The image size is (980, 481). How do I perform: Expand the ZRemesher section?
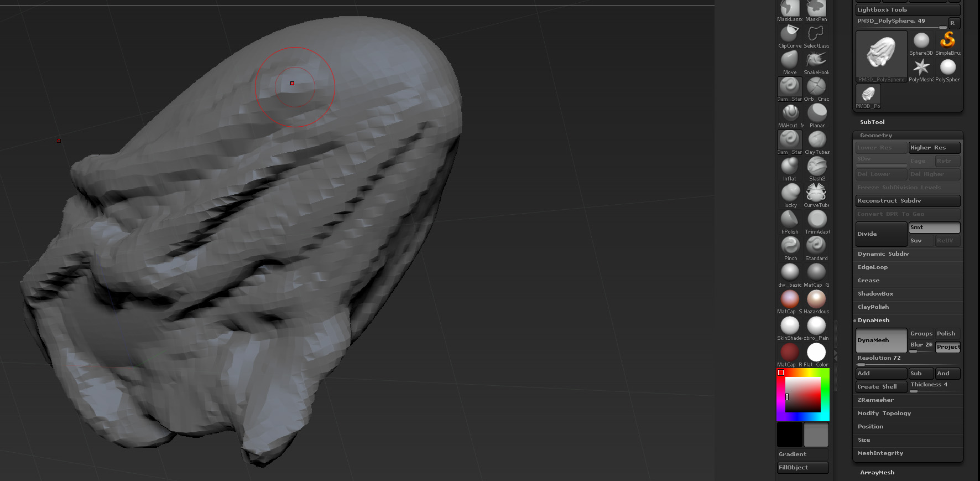875,400
